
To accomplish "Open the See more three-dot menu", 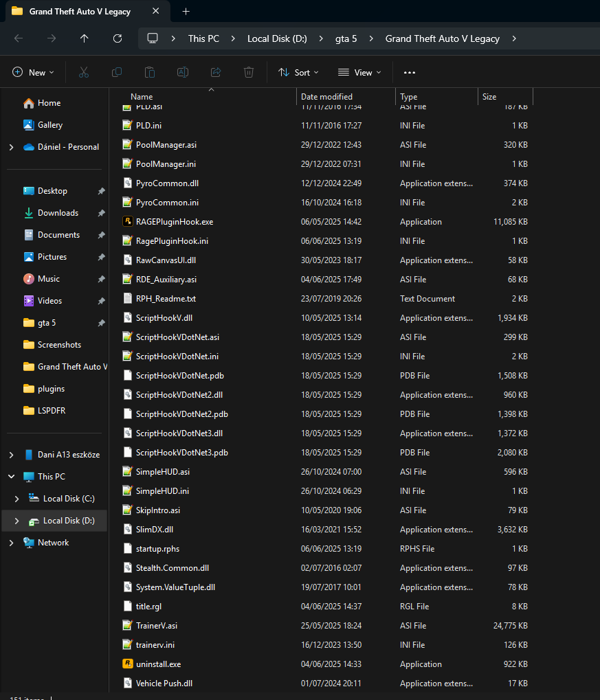I will point(410,72).
